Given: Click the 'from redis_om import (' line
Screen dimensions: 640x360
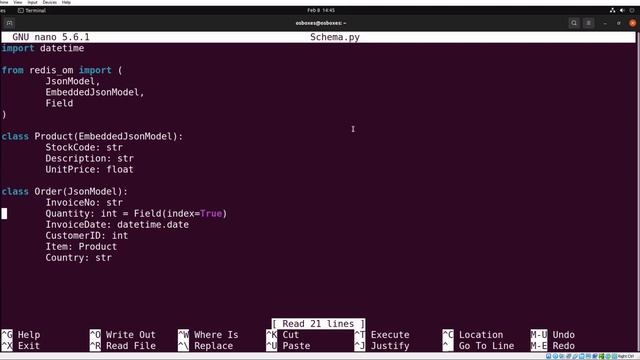Looking at the screenshot, I should (x=62, y=70).
